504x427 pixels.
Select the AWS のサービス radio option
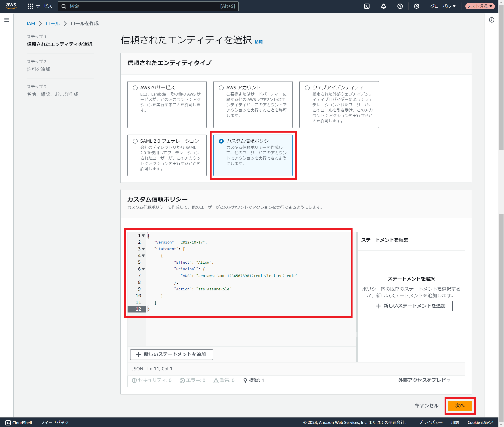(x=135, y=88)
